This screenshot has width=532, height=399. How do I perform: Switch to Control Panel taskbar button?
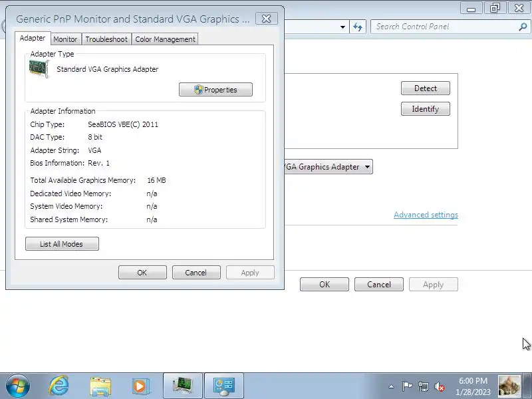click(x=224, y=386)
